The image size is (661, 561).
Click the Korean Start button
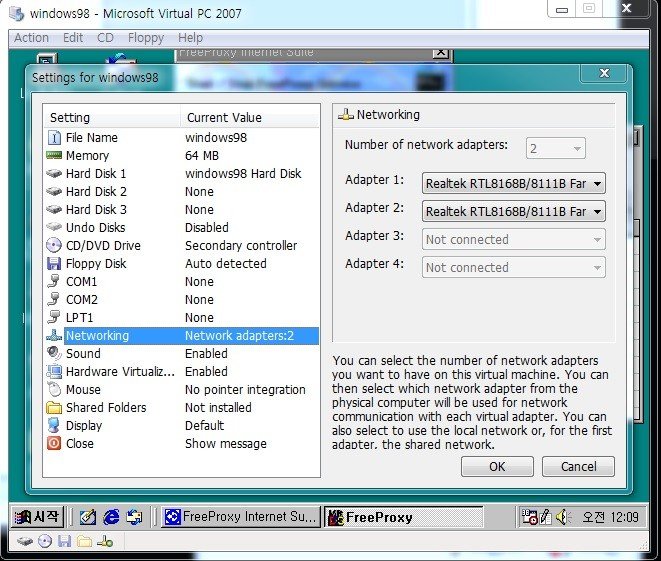tap(38, 517)
